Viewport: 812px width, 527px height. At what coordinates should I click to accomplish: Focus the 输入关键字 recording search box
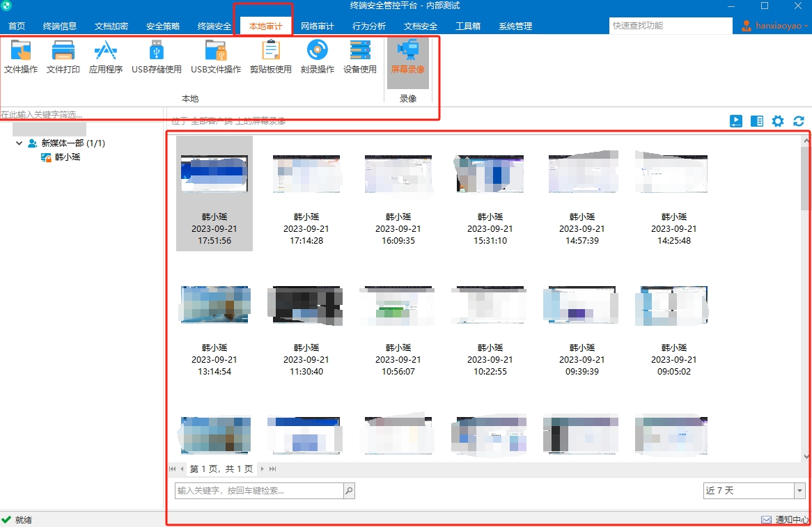tap(260, 490)
